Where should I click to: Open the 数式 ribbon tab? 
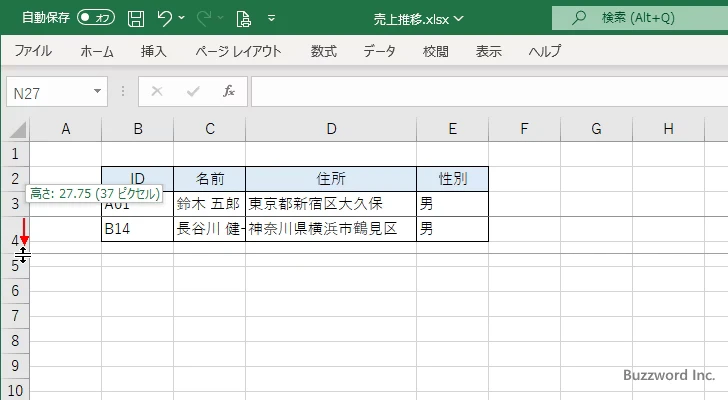click(x=323, y=52)
